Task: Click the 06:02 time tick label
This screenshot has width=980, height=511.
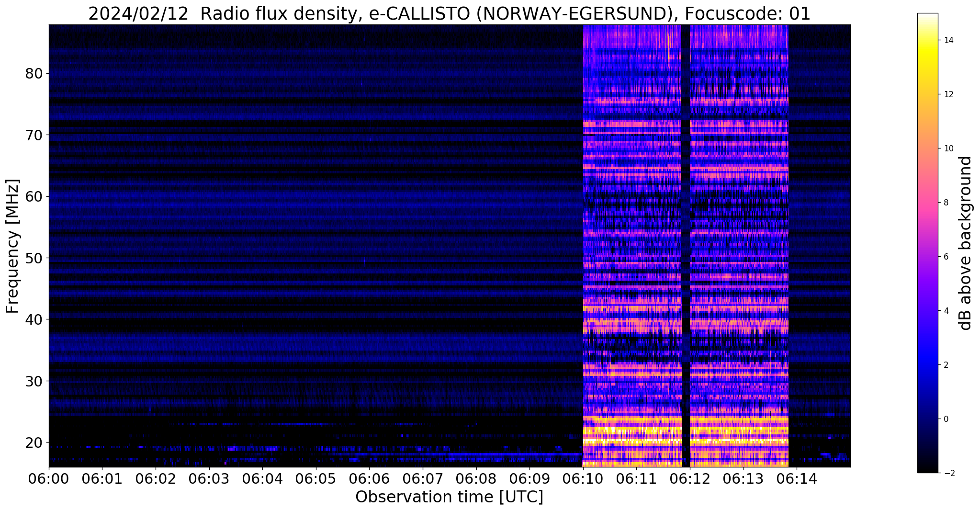Action: (156, 478)
